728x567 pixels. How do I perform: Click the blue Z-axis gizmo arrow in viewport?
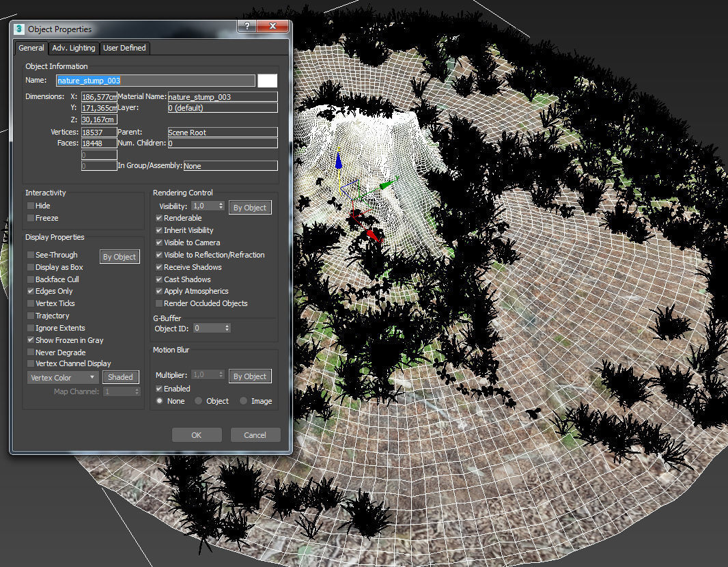pyautogui.click(x=339, y=161)
